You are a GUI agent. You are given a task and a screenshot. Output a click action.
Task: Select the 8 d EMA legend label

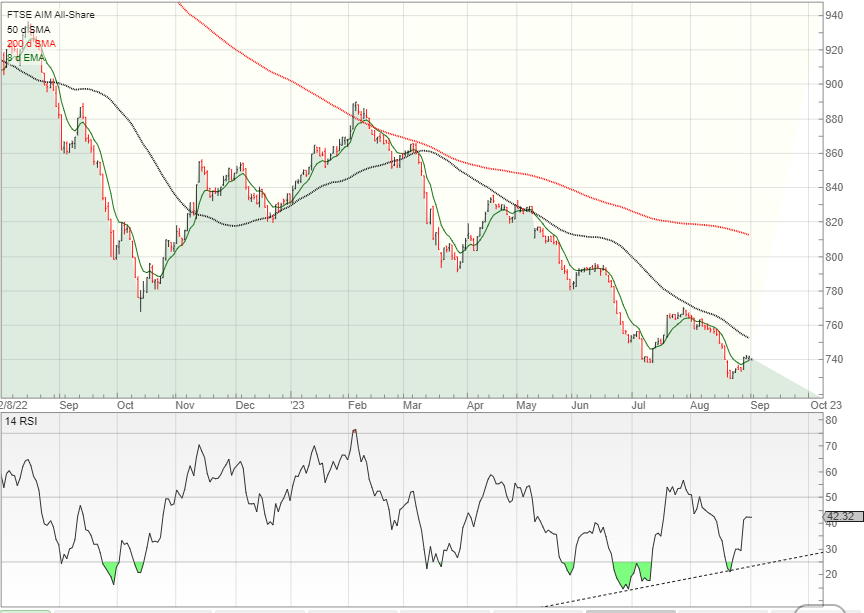coord(26,58)
